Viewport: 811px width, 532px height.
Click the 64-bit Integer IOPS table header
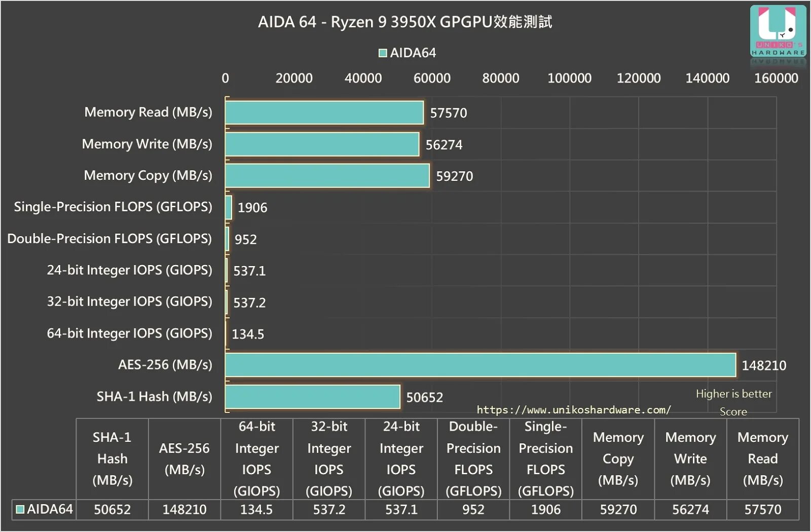(257, 459)
